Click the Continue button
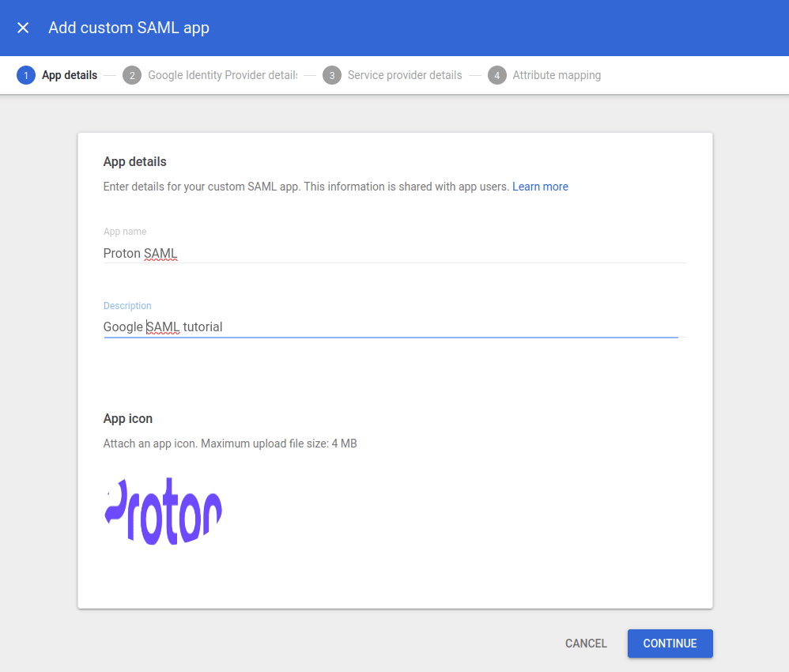The height and width of the screenshot is (672, 789). tap(670, 644)
